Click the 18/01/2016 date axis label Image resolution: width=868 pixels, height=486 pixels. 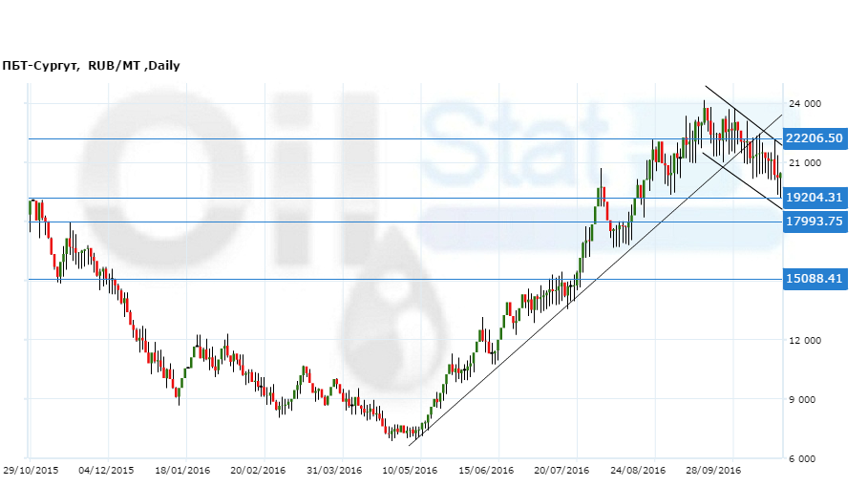(x=182, y=470)
